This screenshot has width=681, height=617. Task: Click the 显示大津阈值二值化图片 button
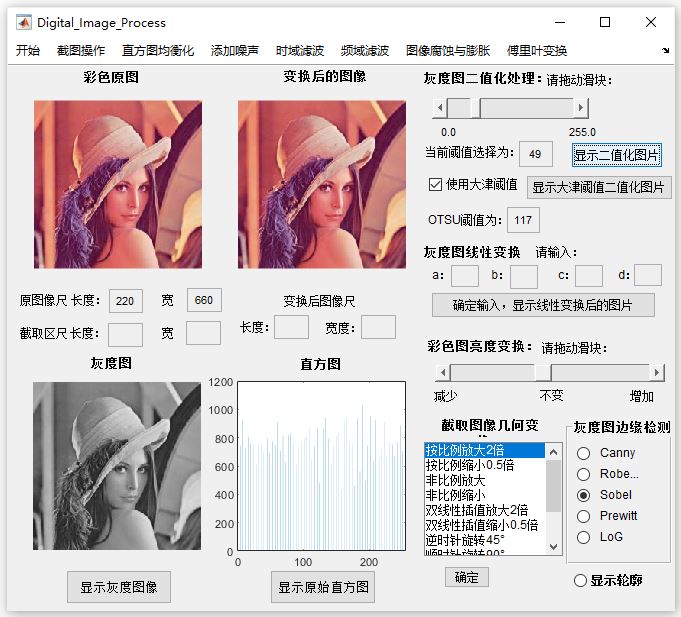tap(599, 187)
